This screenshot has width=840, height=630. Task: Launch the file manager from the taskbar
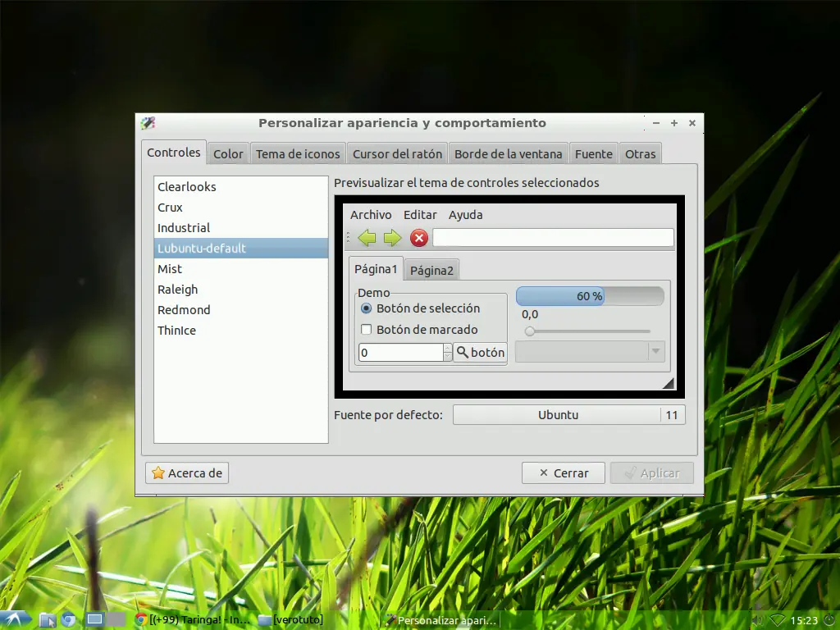click(x=47, y=620)
